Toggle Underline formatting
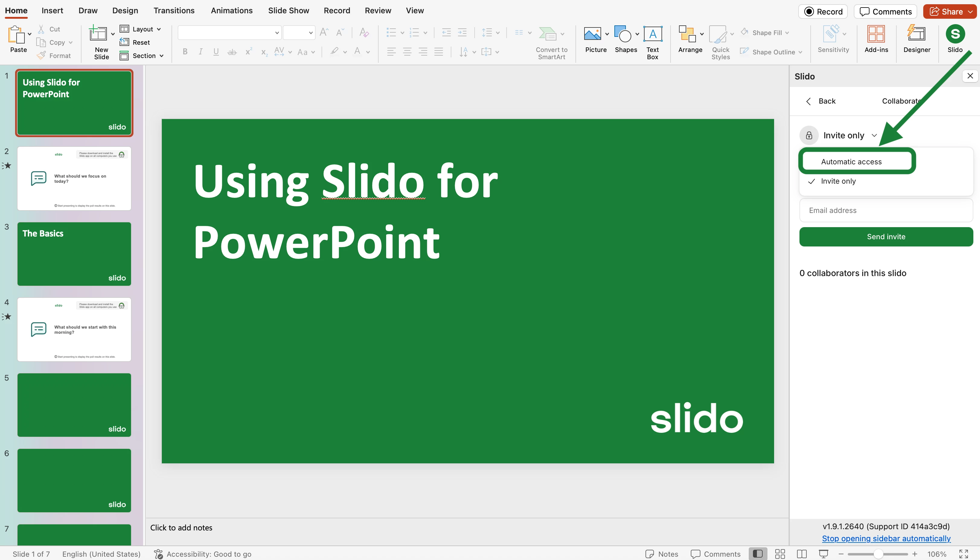This screenshot has width=980, height=560. point(216,52)
